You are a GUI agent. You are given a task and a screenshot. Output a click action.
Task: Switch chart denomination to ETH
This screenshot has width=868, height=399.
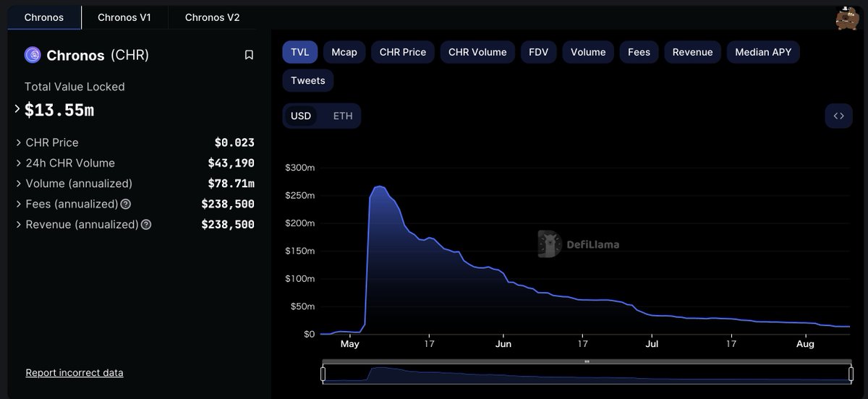343,116
